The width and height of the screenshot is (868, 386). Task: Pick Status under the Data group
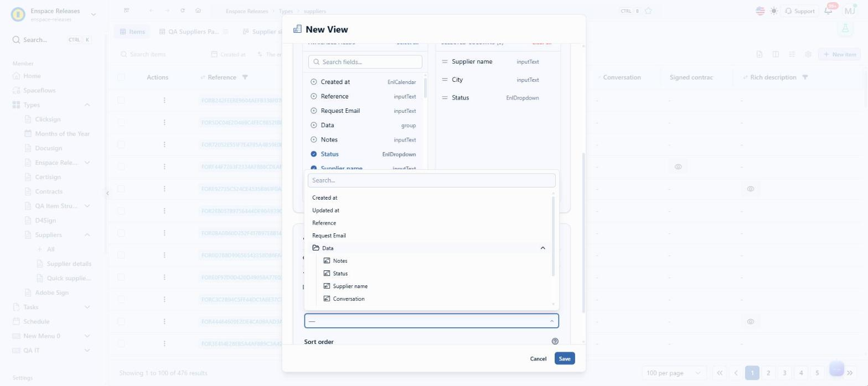coord(340,274)
